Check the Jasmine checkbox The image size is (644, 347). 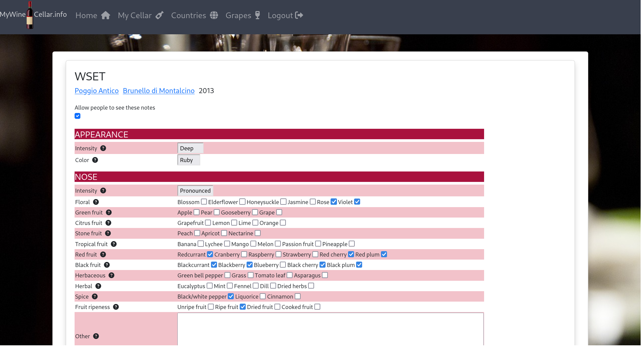pos(313,202)
